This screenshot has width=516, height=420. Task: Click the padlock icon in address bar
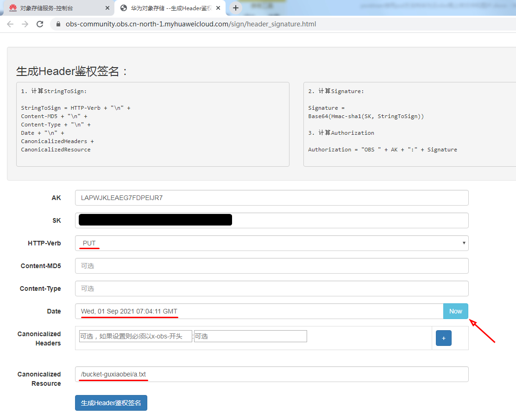pos(57,24)
